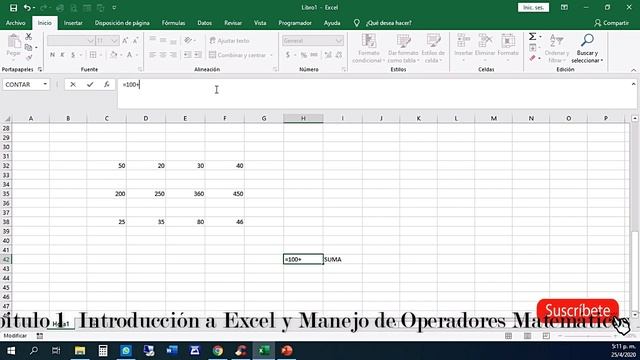Align text to the right

pyautogui.click(x=173, y=55)
